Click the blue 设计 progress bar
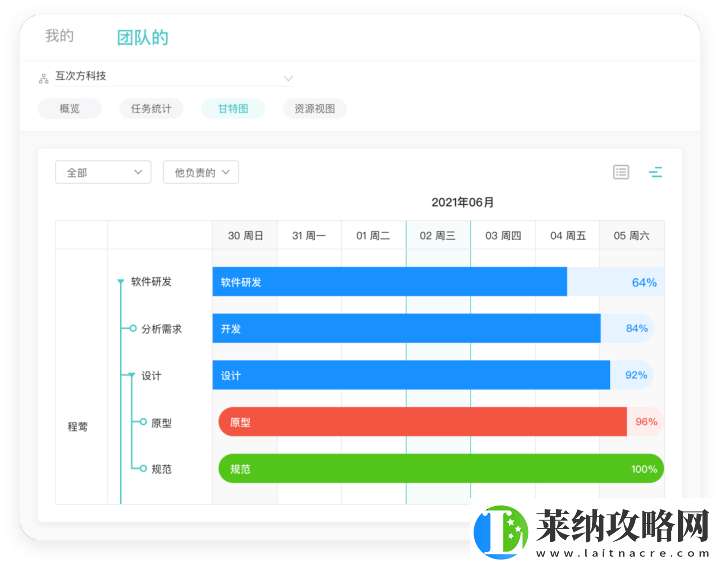This screenshot has width=720, height=565. pos(411,375)
